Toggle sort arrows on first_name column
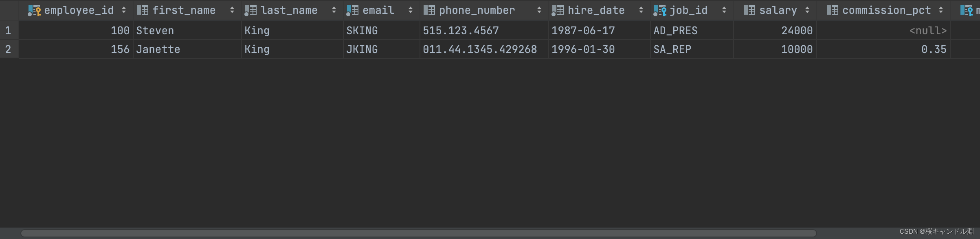The image size is (980, 239). [232, 10]
